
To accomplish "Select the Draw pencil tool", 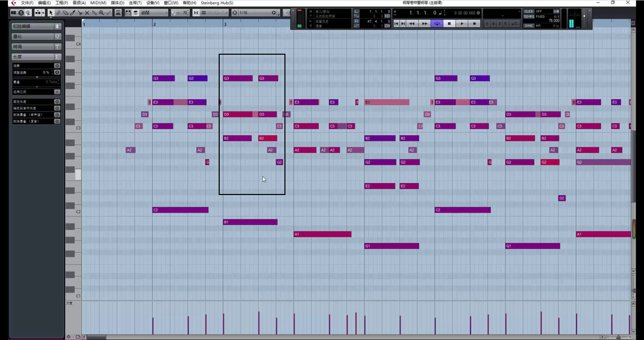I will (58, 13).
